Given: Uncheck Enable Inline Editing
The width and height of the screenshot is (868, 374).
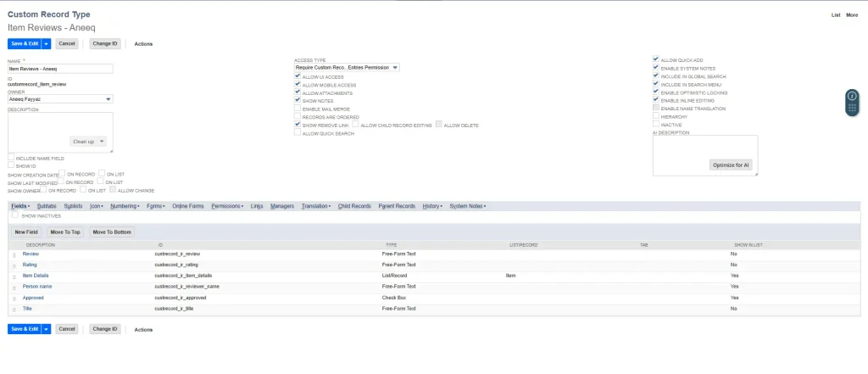Looking at the screenshot, I should (656, 100).
